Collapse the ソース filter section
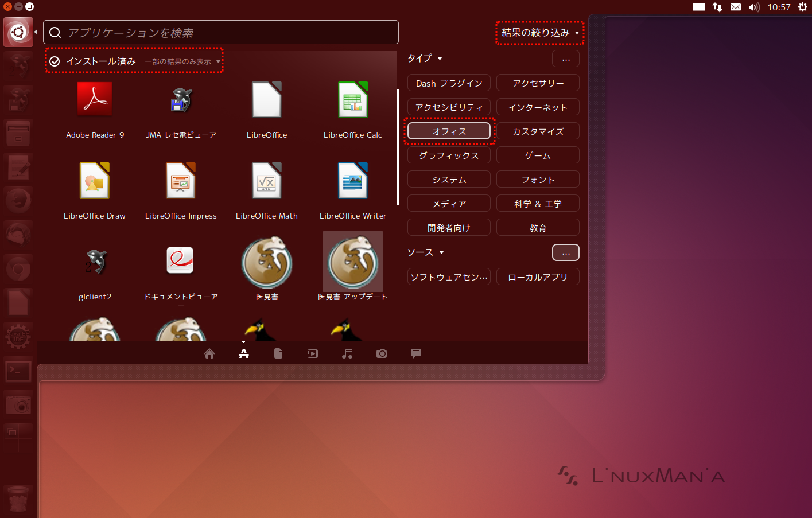The image size is (812, 518). [x=425, y=252]
